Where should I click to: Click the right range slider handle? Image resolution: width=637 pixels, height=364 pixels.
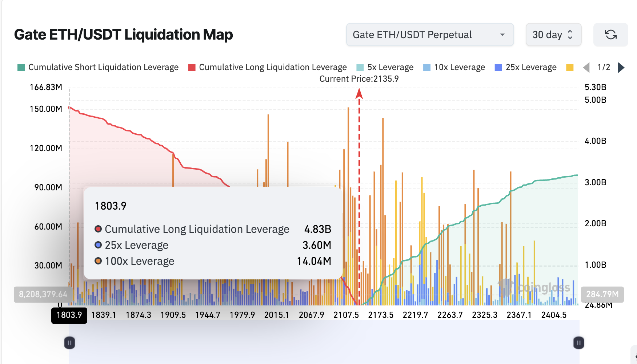click(578, 343)
